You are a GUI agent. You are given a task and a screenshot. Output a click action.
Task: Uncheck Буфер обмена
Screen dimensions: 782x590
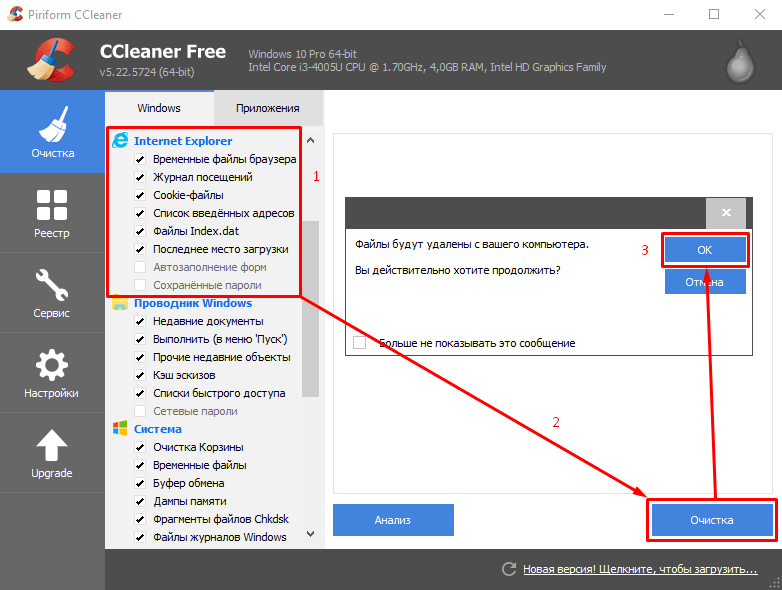tap(140, 483)
